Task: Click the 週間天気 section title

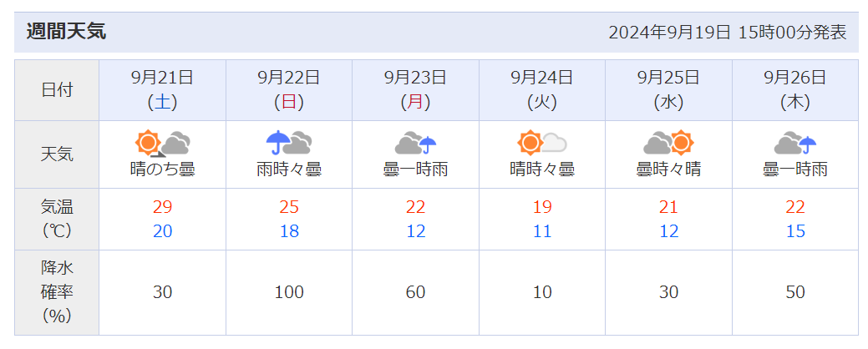Action: 66,32
